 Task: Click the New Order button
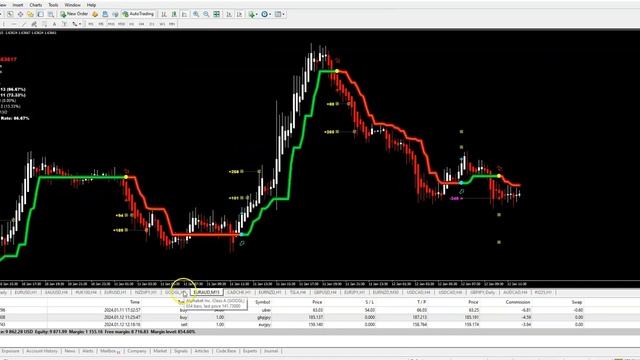(x=74, y=14)
